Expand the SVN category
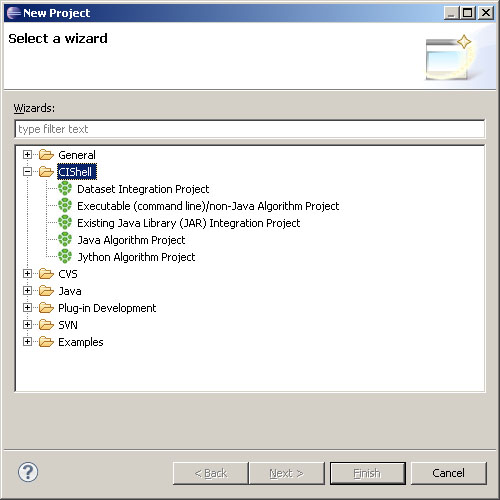The height and width of the screenshot is (500, 500). (x=27, y=324)
